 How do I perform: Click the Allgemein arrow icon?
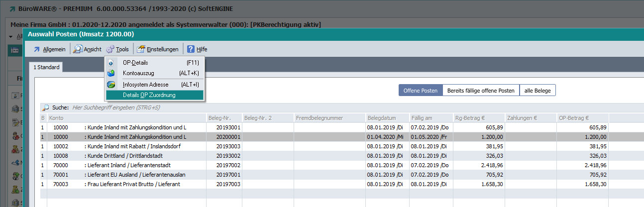pyautogui.click(x=36, y=49)
